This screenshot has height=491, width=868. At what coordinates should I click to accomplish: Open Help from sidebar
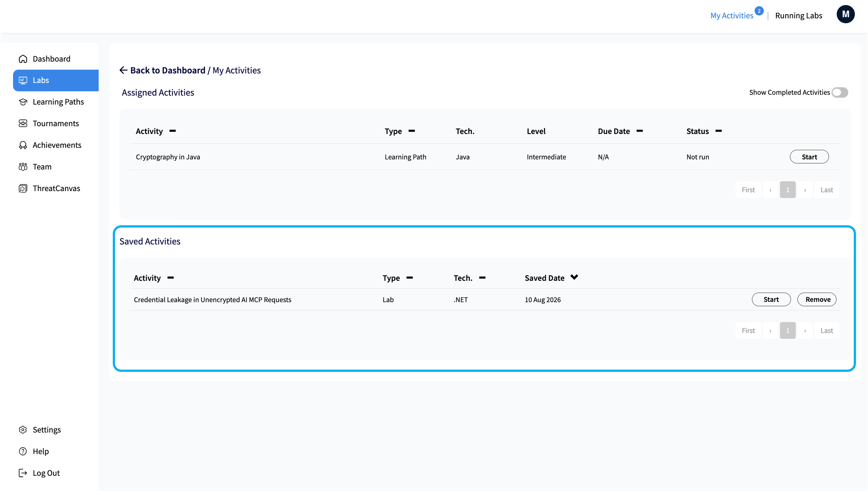point(41,451)
